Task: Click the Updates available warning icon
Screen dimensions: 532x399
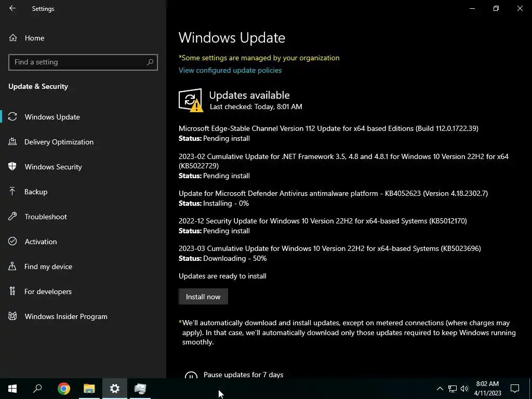Action: coord(191,100)
